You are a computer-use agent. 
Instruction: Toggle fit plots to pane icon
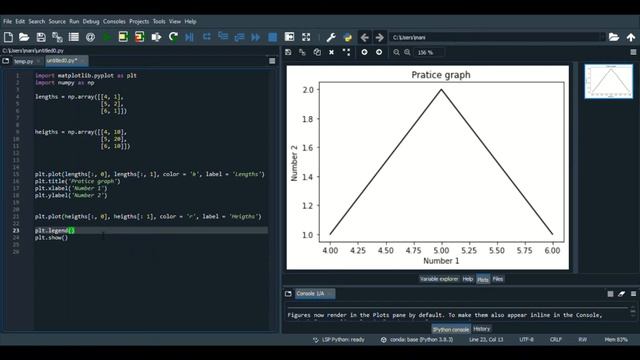point(346,52)
